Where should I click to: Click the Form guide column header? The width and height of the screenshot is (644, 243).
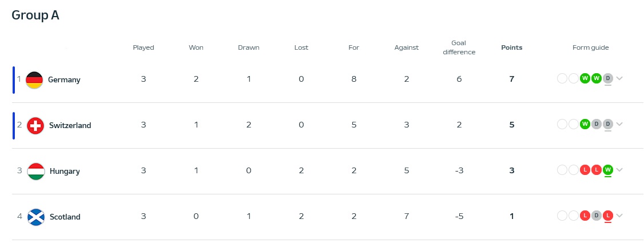point(591,47)
